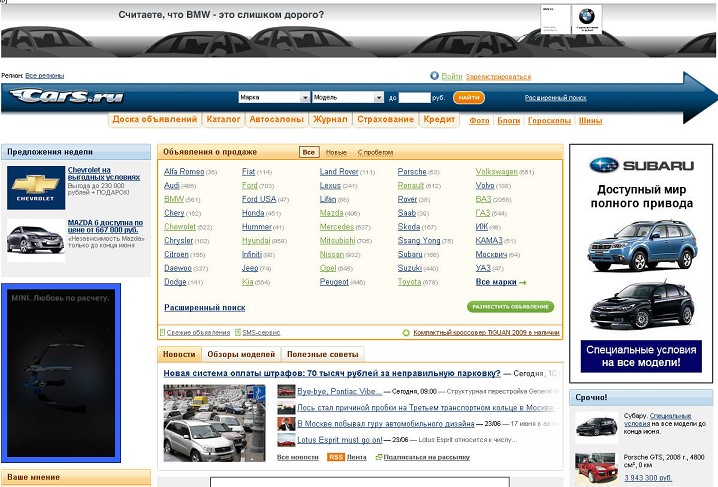Go to Фото section link
This screenshot has height=487, width=718.
click(479, 120)
